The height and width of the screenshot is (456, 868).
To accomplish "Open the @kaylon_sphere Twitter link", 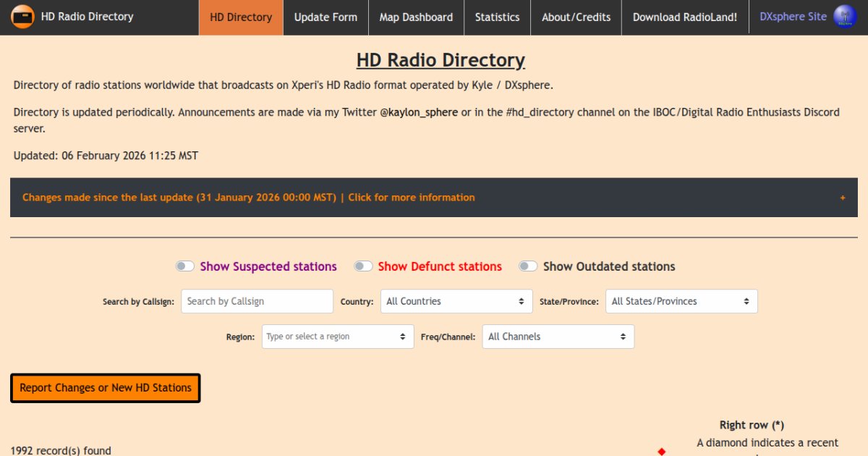I will (x=419, y=112).
